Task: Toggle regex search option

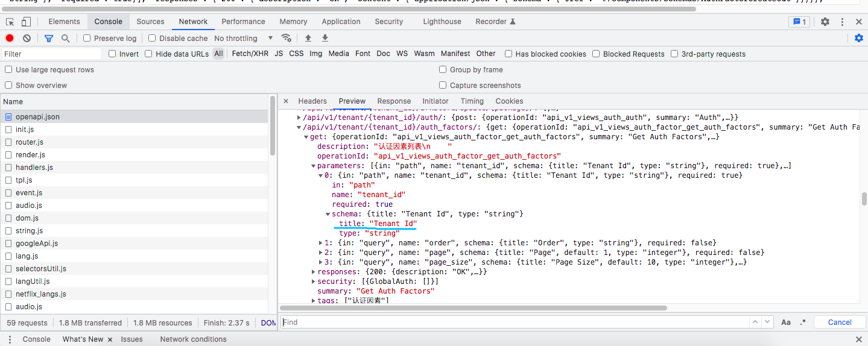Action: [x=803, y=322]
